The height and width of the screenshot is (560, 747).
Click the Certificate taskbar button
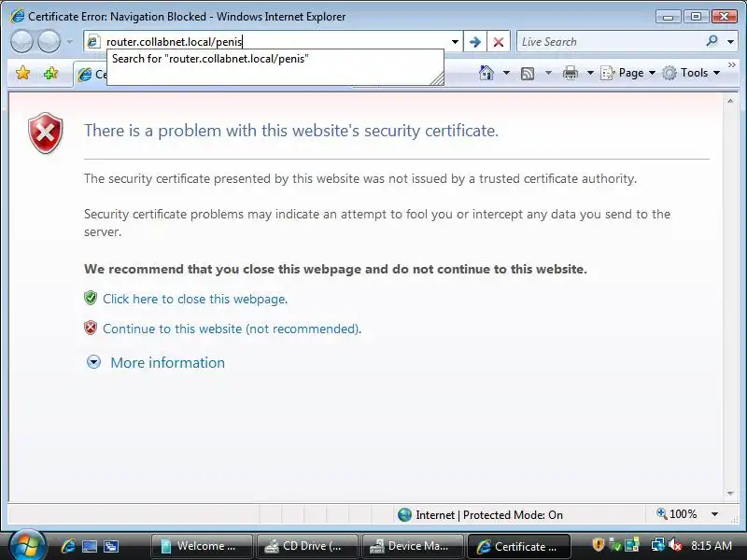click(519, 546)
